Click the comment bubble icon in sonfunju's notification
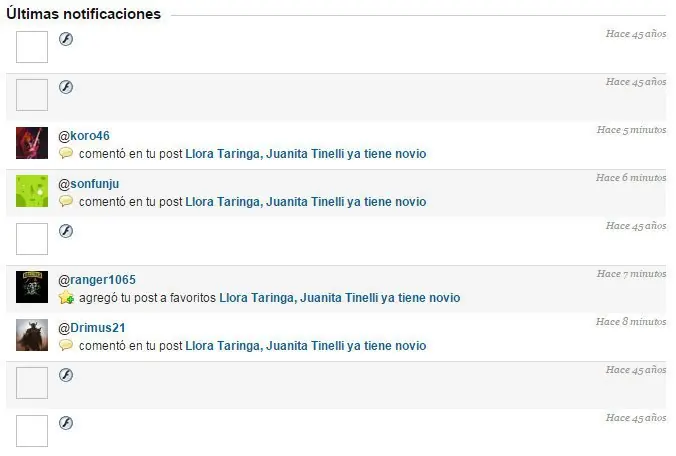Viewport: 676px width, 456px height. 66,201
